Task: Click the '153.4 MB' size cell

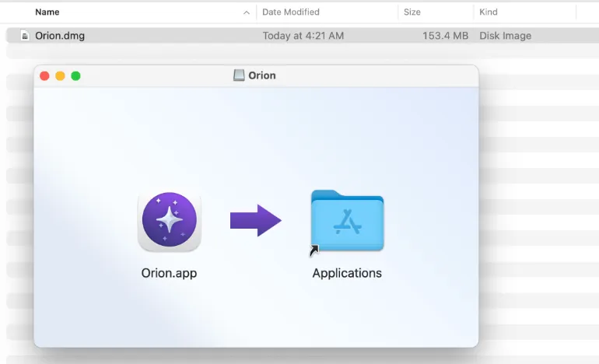Action: 445,36
